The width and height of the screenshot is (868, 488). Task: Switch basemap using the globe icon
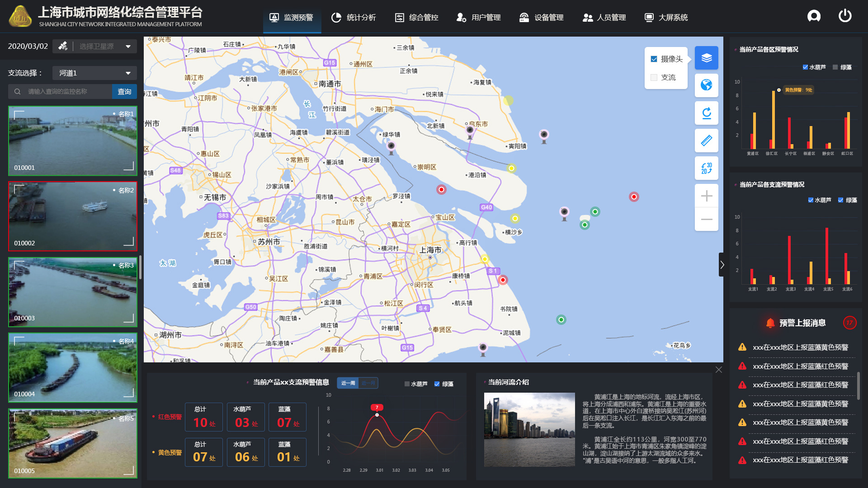(706, 85)
